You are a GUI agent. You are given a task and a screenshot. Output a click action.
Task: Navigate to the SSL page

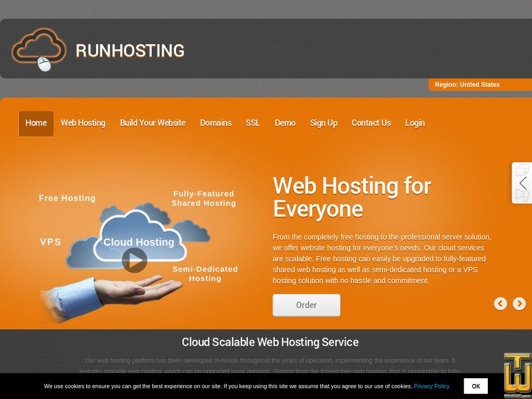(x=253, y=123)
